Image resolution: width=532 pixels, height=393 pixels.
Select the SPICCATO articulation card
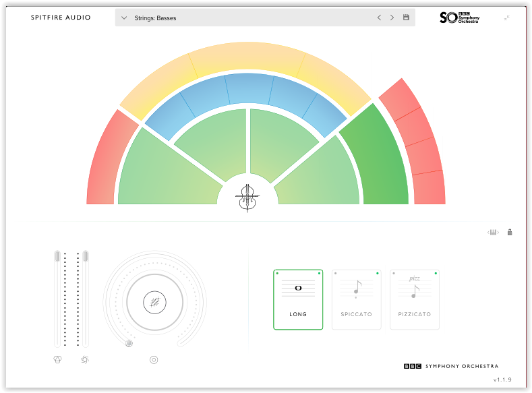click(x=356, y=300)
